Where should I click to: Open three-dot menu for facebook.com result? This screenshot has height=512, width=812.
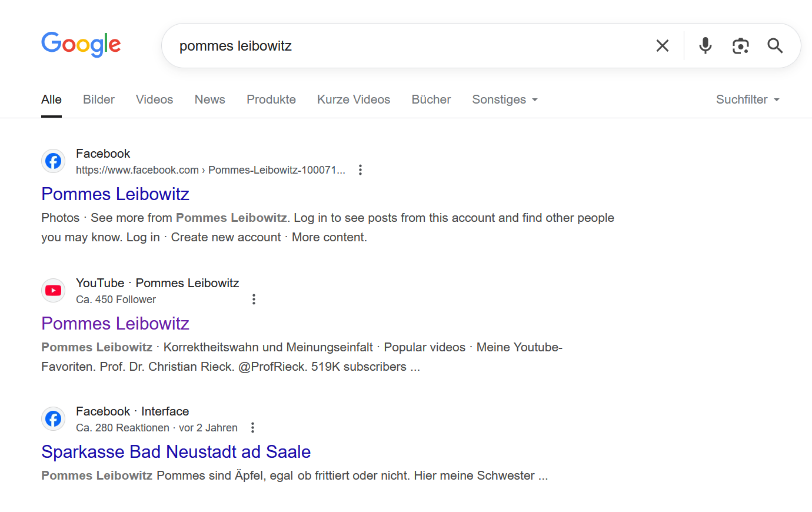click(360, 170)
